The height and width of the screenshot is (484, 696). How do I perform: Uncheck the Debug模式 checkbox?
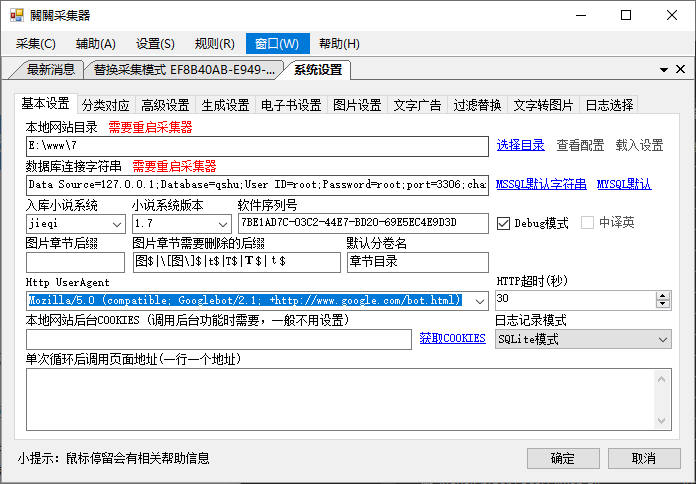pos(503,223)
